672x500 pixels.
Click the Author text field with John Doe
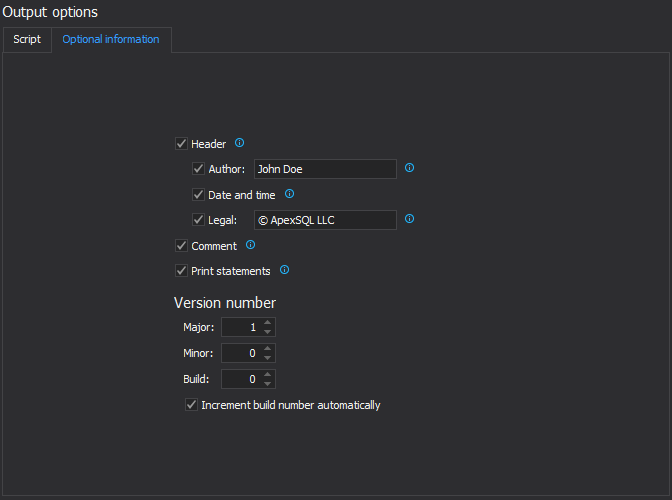tap(325, 169)
